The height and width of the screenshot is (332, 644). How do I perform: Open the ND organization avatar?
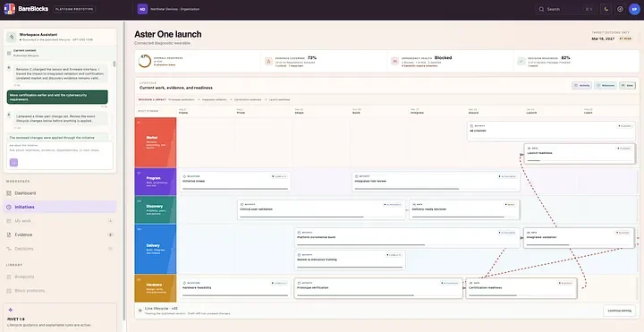click(x=142, y=9)
